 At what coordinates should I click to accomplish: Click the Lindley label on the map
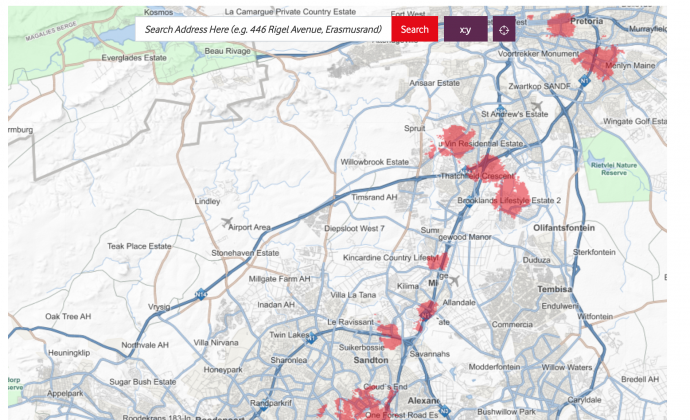[x=207, y=201]
